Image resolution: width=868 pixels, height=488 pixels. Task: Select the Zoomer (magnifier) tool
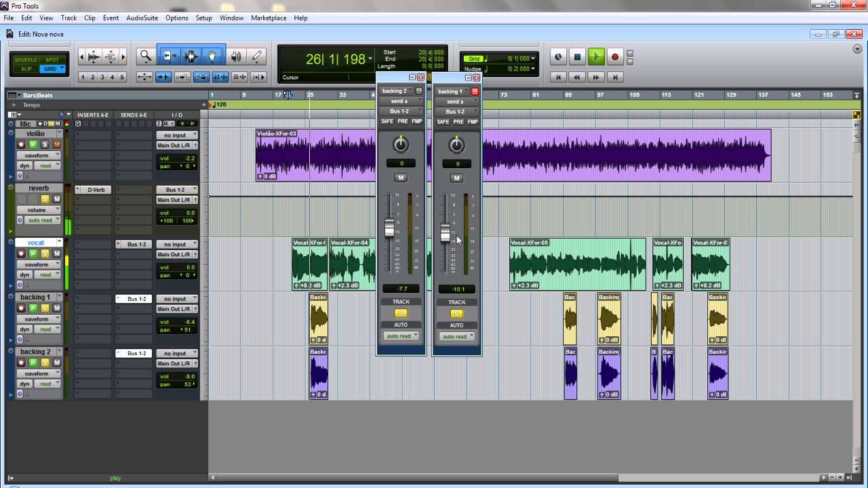pos(145,57)
